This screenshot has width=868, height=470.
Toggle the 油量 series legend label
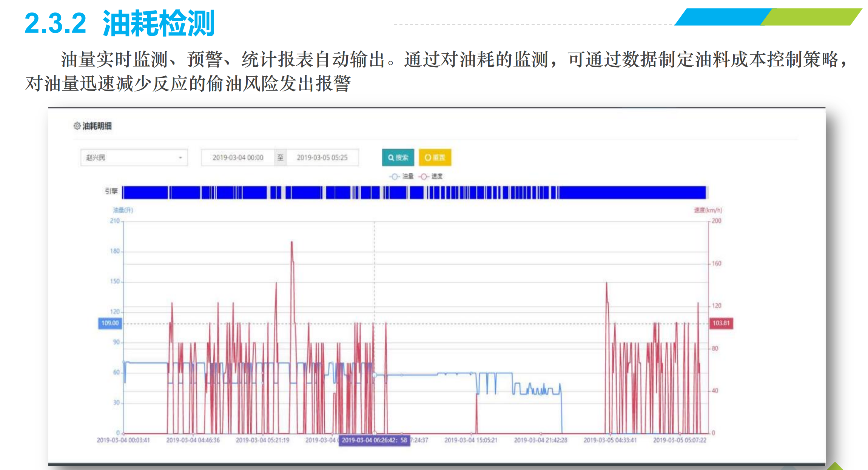[407, 176]
